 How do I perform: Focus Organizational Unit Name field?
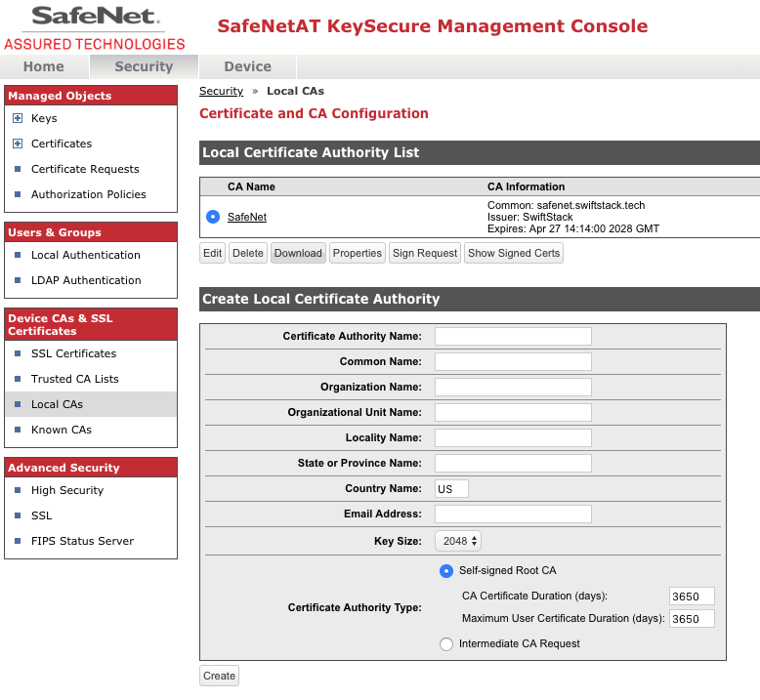[513, 412]
